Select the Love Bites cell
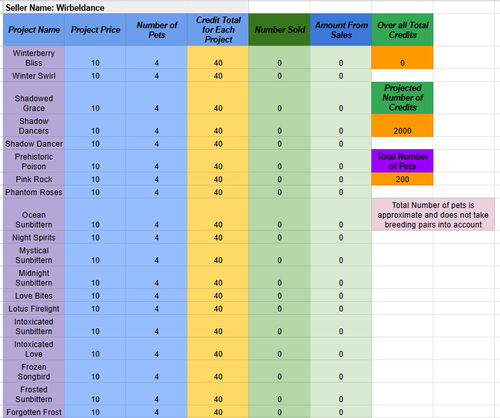Viewport: 500px width, 418px height. click(34, 296)
